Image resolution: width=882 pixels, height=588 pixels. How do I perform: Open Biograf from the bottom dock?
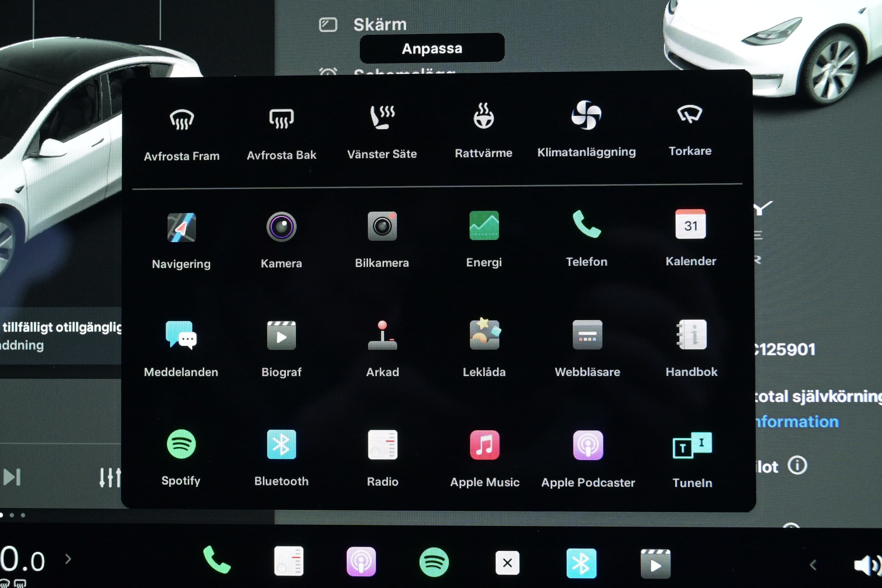(656, 564)
